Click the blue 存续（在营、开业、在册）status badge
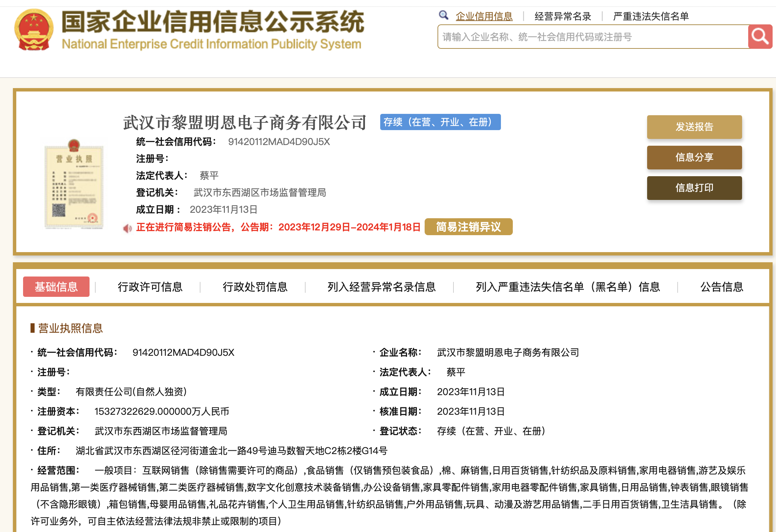The height and width of the screenshot is (532, 776). [440, 122]
